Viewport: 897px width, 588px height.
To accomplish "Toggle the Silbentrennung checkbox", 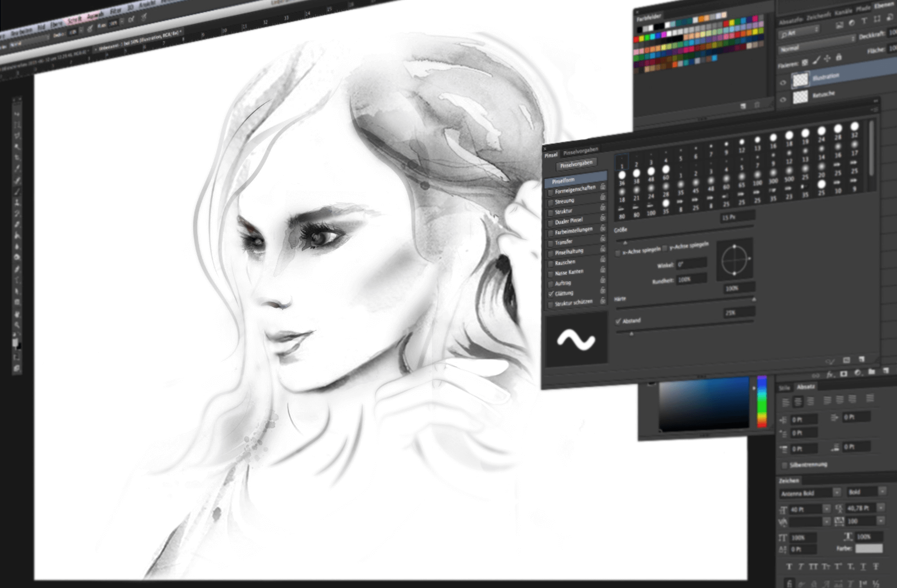I will [784, 466].
